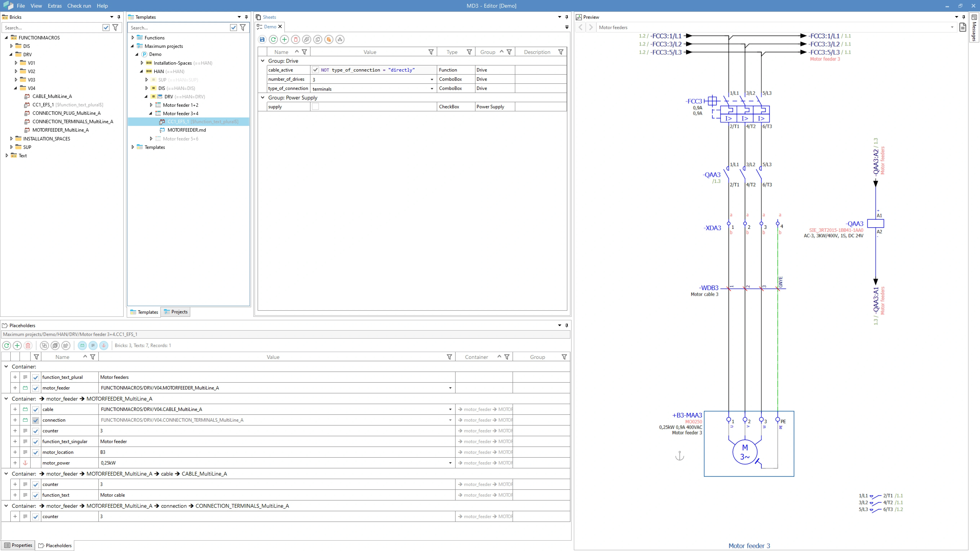The width and height of the screenshot is (980, 551).
Task: Open the motor_feeder value dropdown
Action: coord(450,388)
